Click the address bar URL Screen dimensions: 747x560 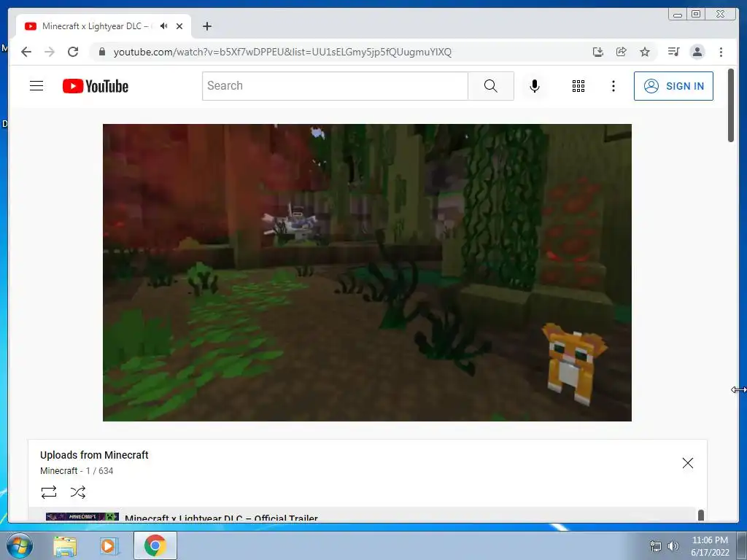[x=282, y=52]
